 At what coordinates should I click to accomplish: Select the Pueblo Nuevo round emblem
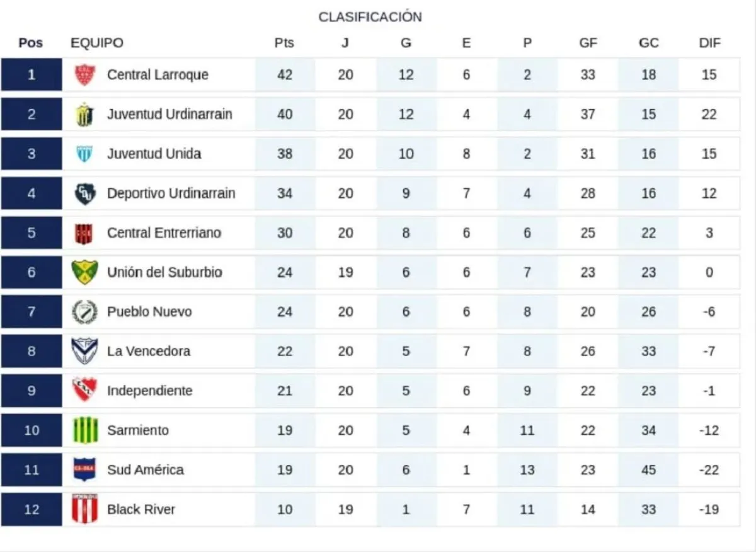coord(84,312)
